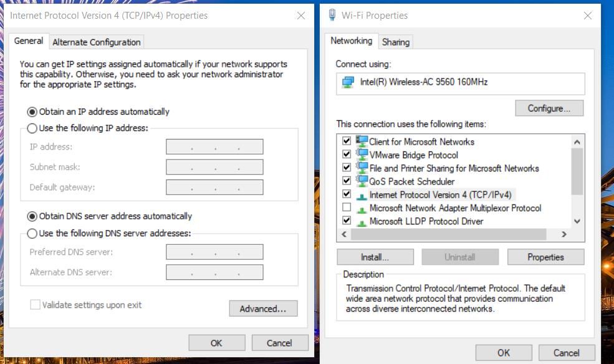Open the Sharing tab
Viewport: 614px width, 364px height.
(395, 42)
